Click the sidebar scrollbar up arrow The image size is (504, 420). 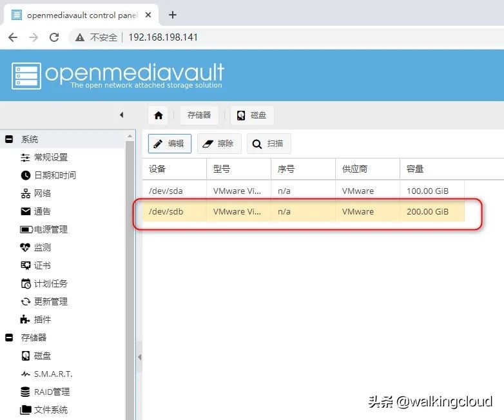click(x=130, y=137)
